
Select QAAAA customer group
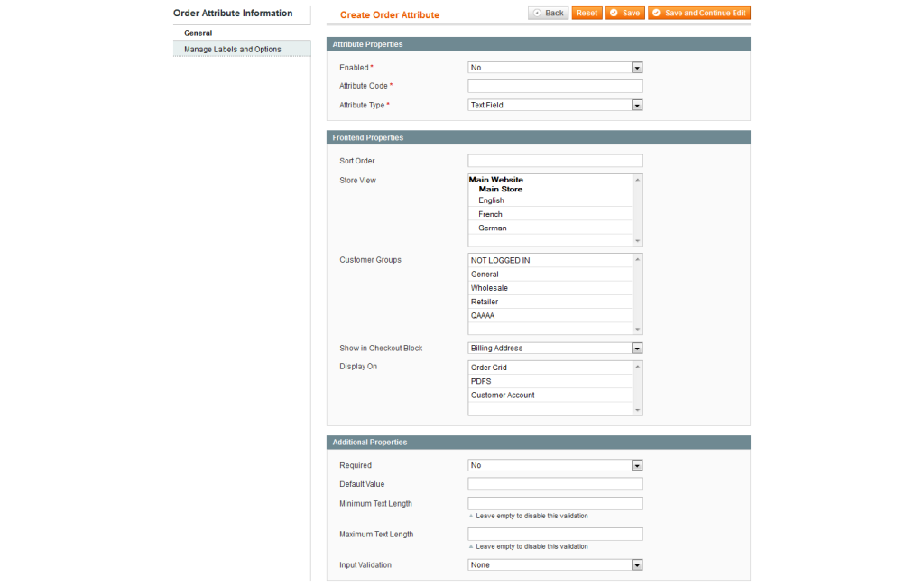click(550, 315)
